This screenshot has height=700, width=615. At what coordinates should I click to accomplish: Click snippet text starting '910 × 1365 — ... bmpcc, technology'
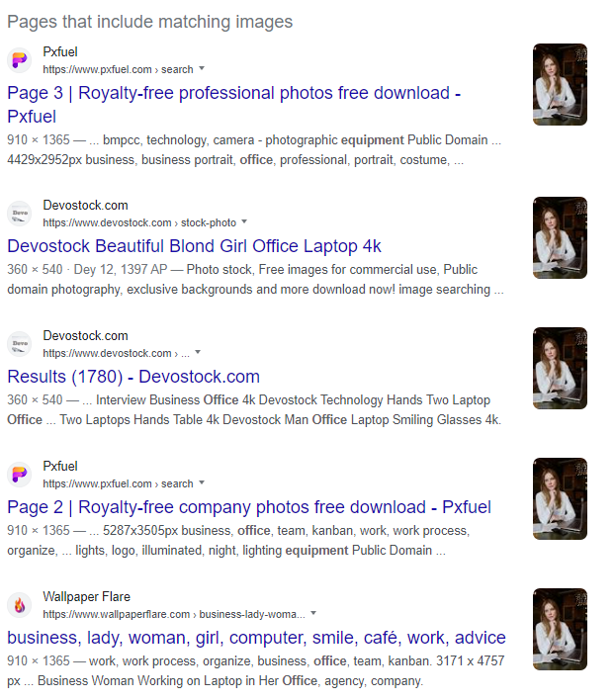click(254, 149)
